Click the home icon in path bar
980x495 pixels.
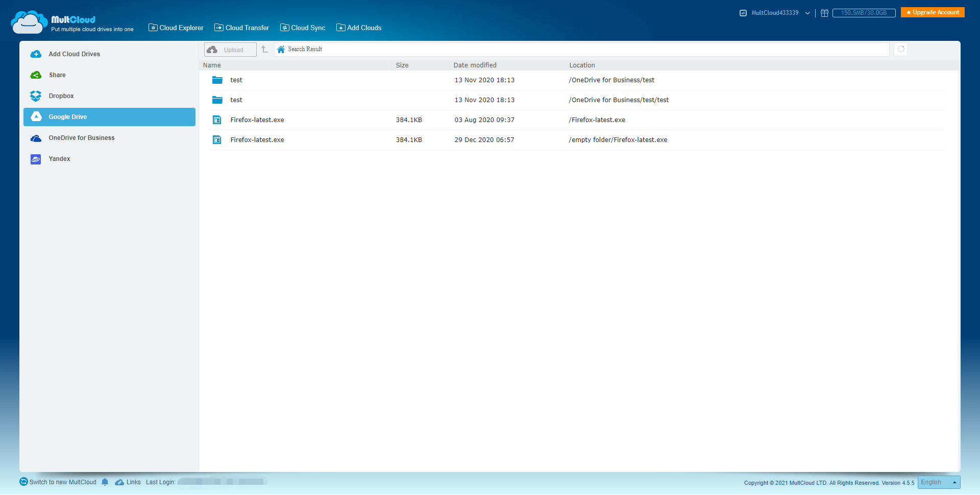(281, 50)
